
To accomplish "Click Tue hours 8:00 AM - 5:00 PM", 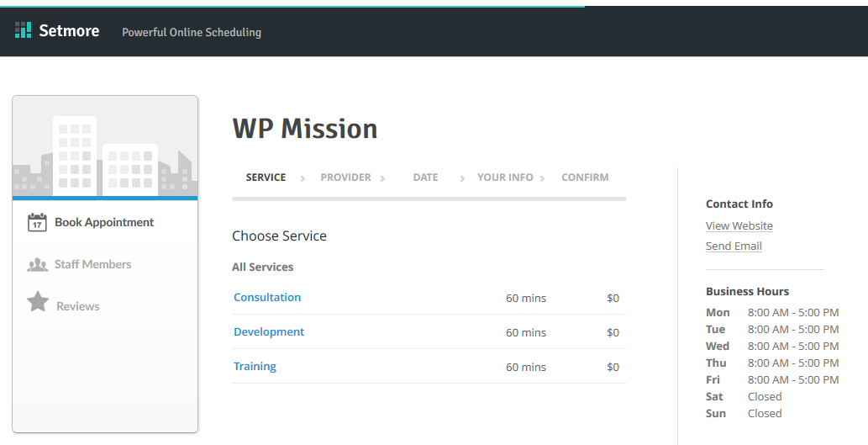I will tap(793, 329).
